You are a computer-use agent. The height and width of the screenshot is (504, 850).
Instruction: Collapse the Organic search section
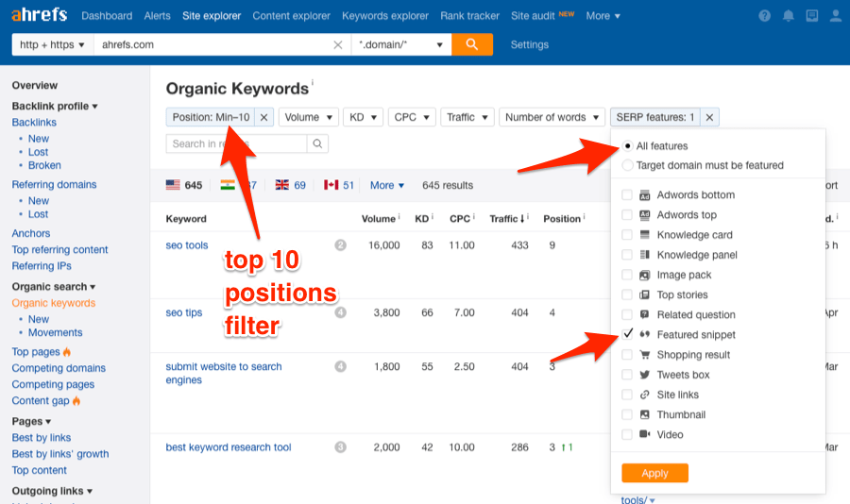(54, 287)
